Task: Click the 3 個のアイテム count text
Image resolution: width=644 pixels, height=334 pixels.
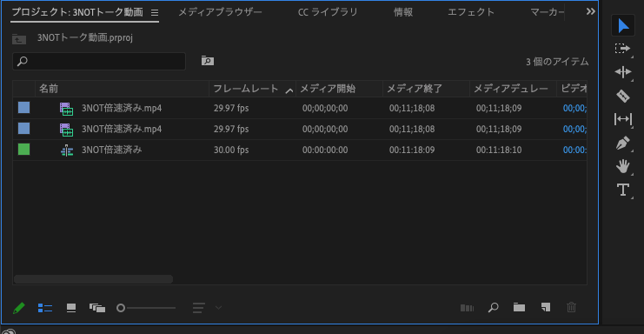Action: 557,62
